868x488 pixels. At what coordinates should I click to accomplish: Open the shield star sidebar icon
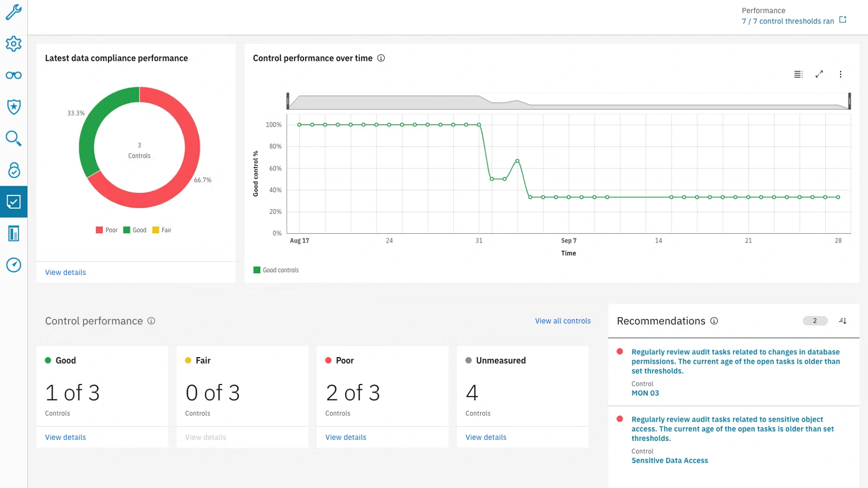click(14, 107)
